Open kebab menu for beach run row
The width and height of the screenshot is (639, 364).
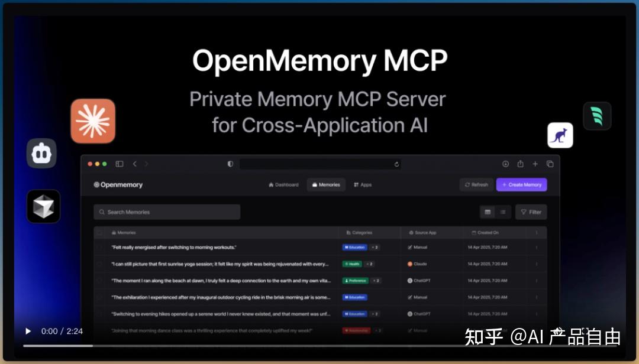[536, 281]
